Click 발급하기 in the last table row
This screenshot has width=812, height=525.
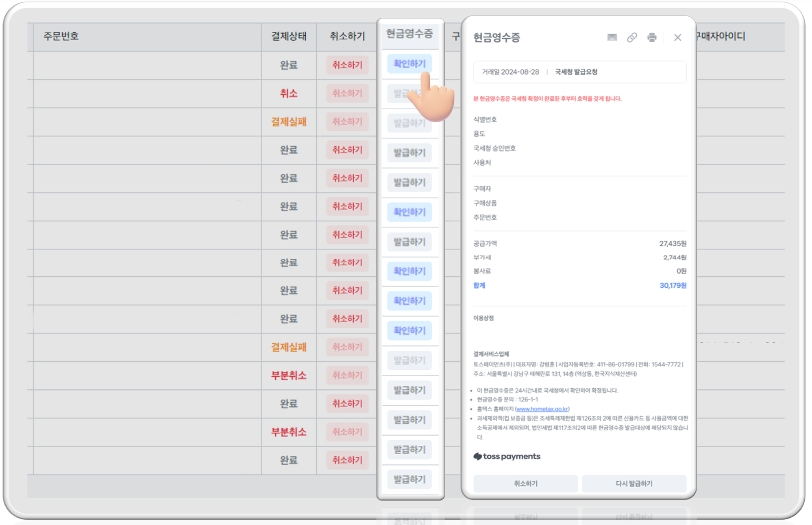[409, 479]
